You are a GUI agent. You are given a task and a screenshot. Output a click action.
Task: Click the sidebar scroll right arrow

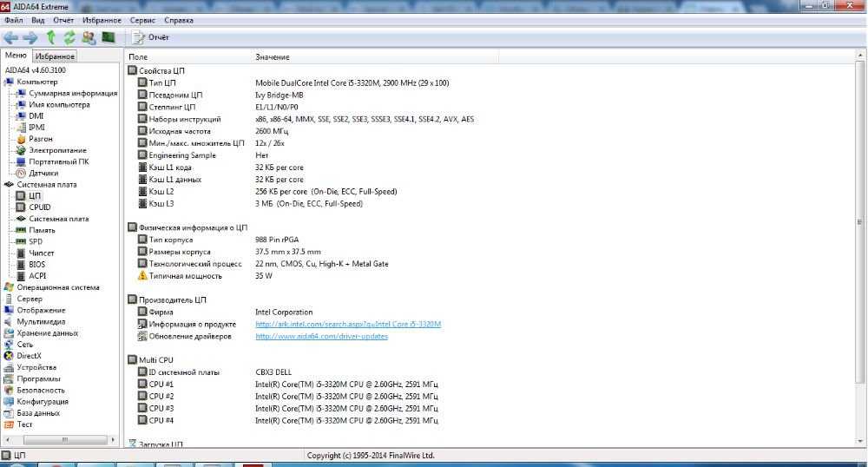113,440
